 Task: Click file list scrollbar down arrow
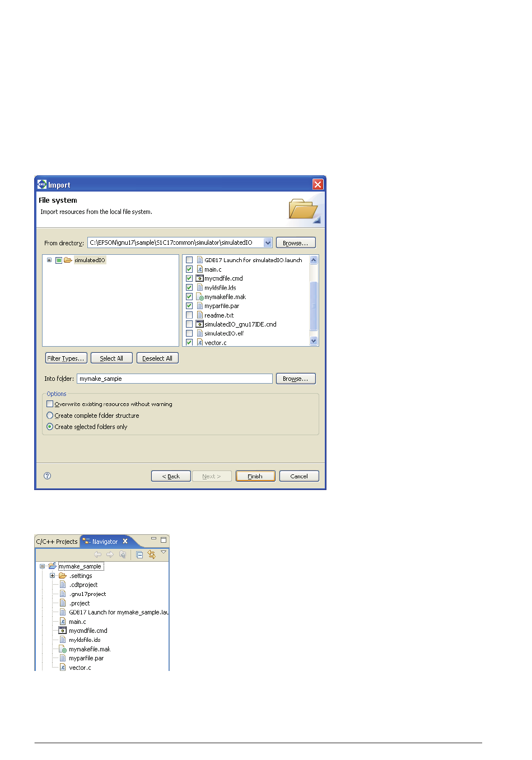pyautogui.click(x=314, y=341)
